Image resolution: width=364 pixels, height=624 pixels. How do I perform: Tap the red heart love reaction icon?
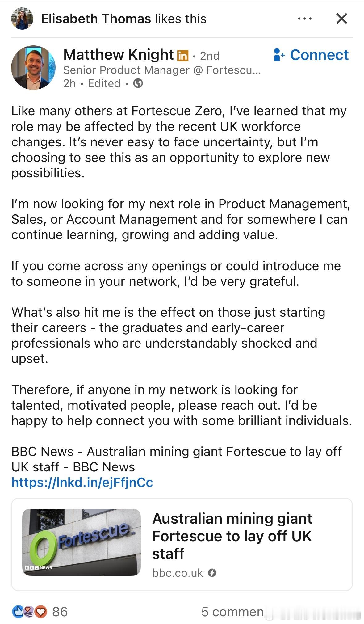pyautogui.click(x=41, y=612)
